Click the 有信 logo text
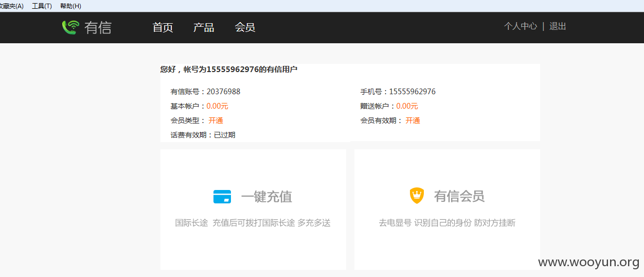Viewport: 644px width, 277px height. [x=98, y=28]
